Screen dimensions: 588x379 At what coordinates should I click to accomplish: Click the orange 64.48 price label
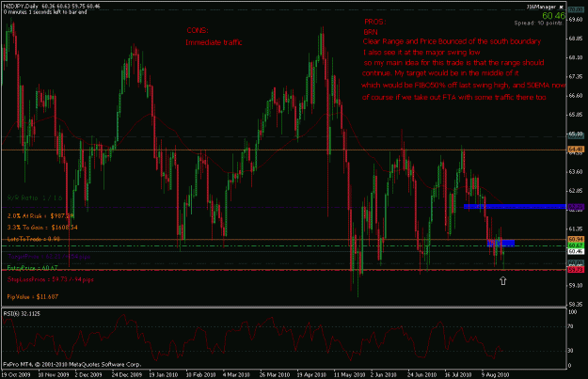click(576, 150)
